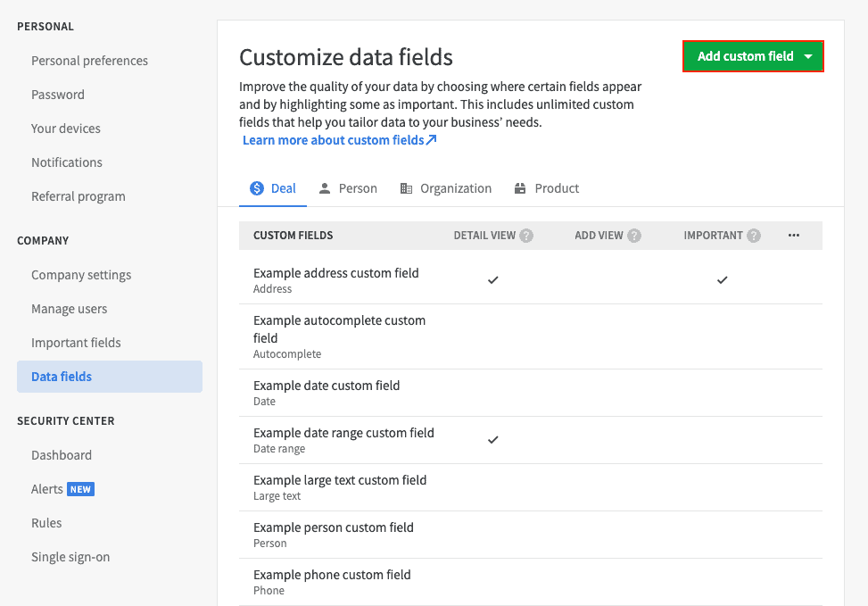Toggle Detail view check for date range field
Viewport: 868px width, 606px height.
(x=492, y=440)
